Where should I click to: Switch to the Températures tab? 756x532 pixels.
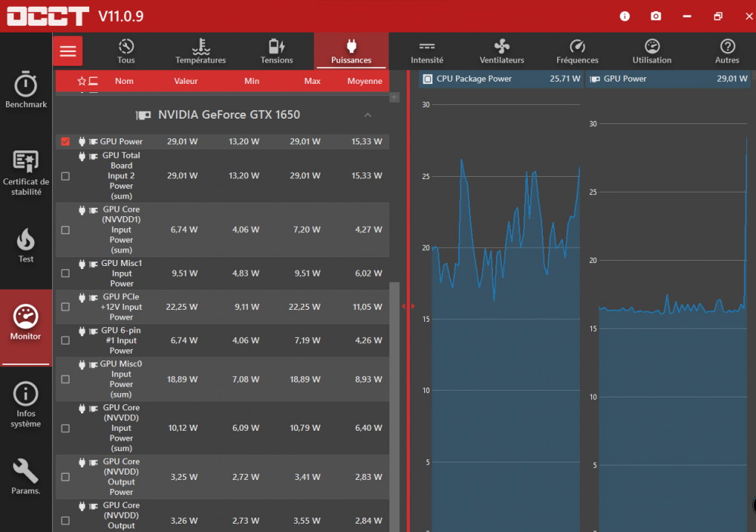[x=200, y=51]
